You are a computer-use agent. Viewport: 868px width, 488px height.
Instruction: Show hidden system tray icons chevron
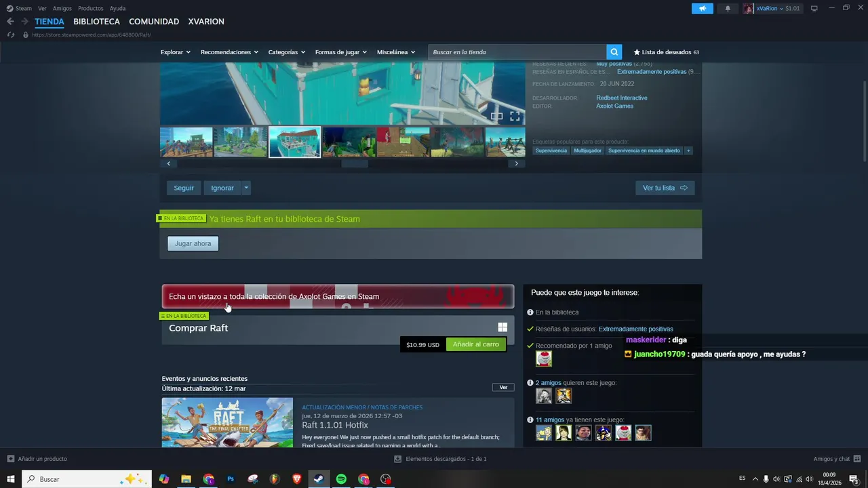point(755,479)
